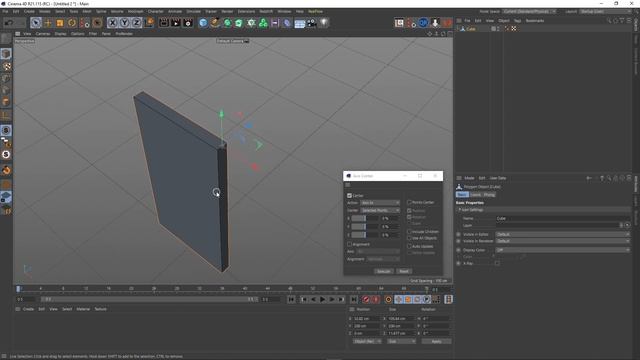Edit the X position field
The height and width of the screenshot is (360, 640).
pos(367,319)
